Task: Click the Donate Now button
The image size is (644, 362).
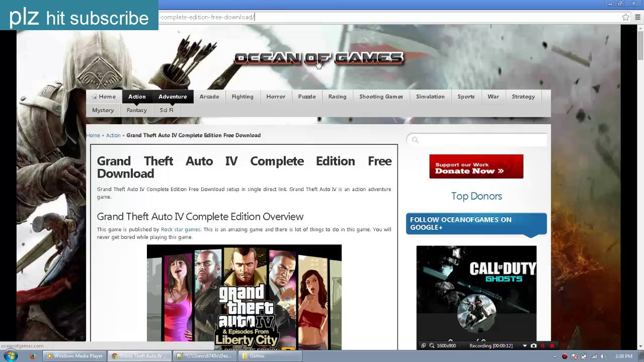Action: tap(476, 166)
